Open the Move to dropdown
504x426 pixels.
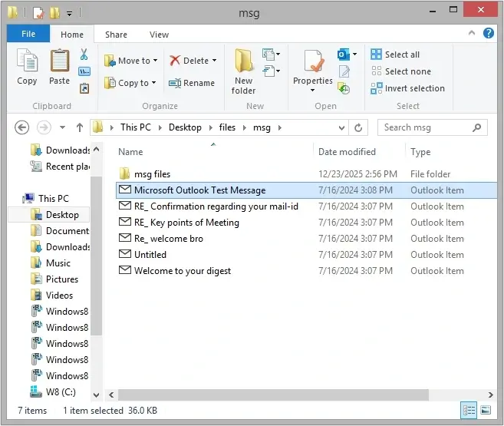(x=131, y=61)
